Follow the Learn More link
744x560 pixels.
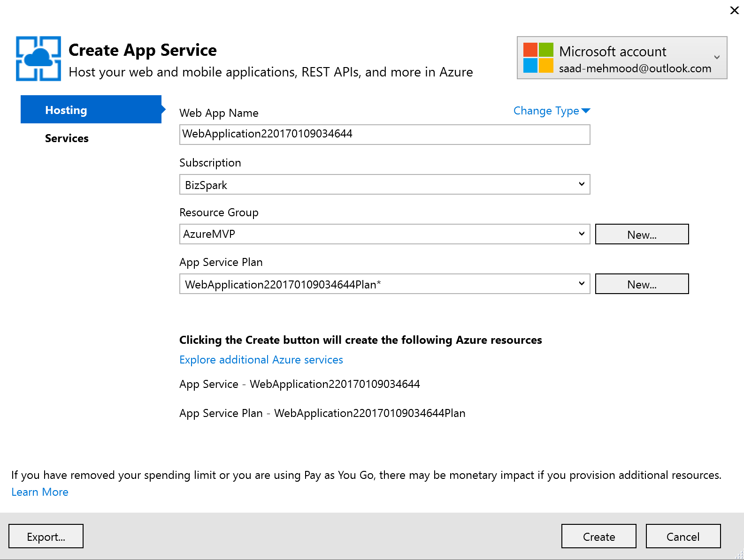point(40,492)
